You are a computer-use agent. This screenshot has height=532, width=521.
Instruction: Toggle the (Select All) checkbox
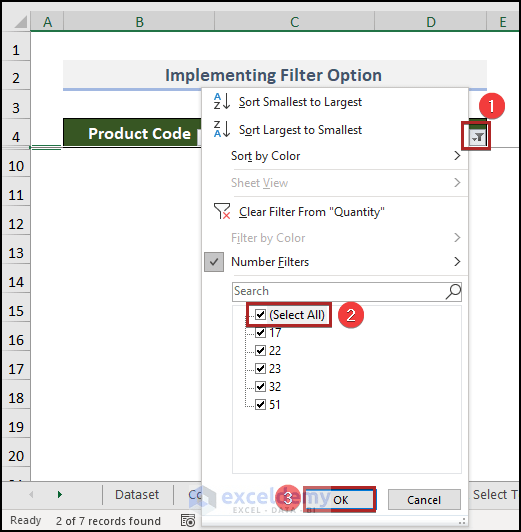click(260, 315)
